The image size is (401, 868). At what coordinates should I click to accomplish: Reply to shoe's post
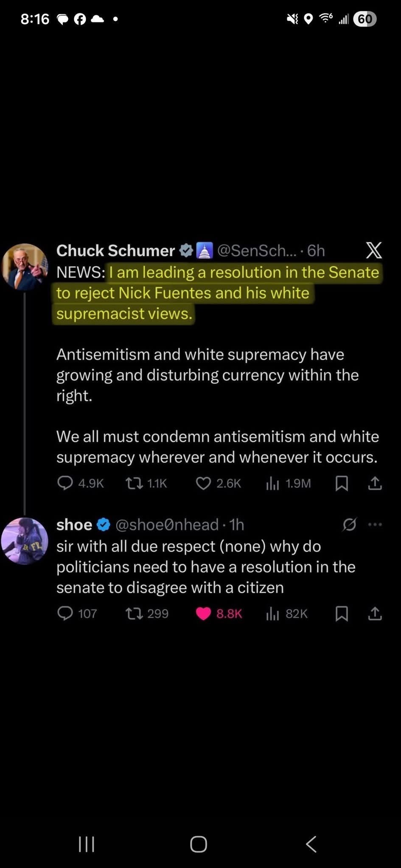pos(65,613)
